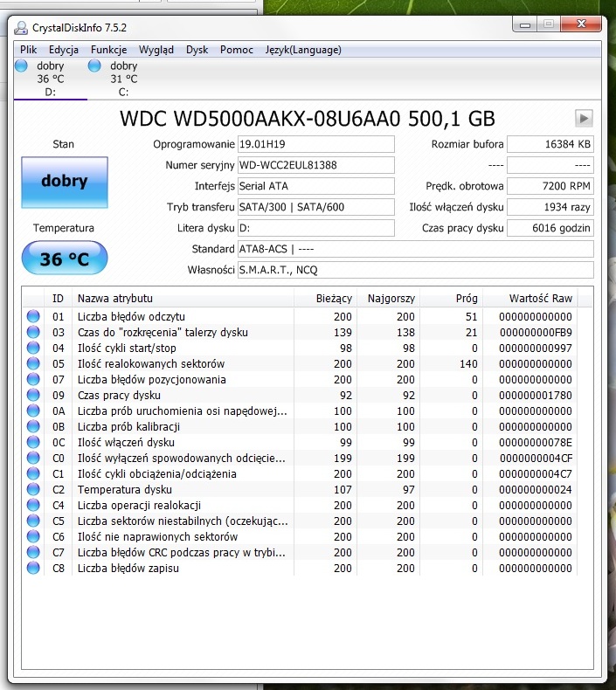Click status icon for attribute 05 reallocated sectors
The height and width of the screenshot is (690, 616).
tap(33, 363)
